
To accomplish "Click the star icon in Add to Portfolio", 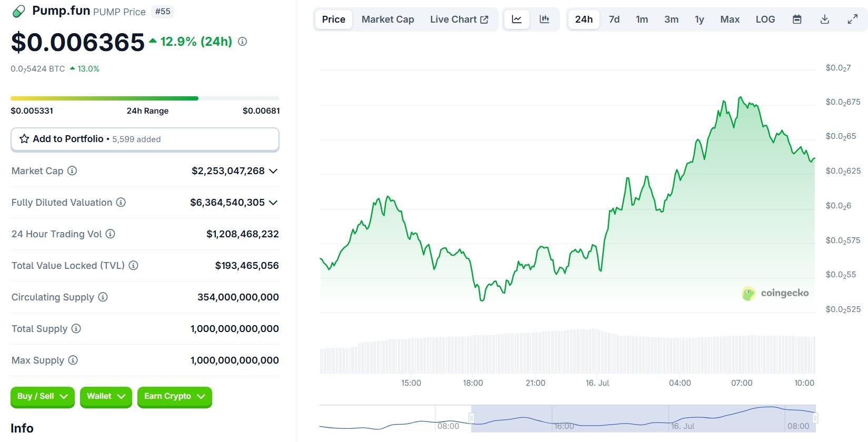I will coord(24,139).
